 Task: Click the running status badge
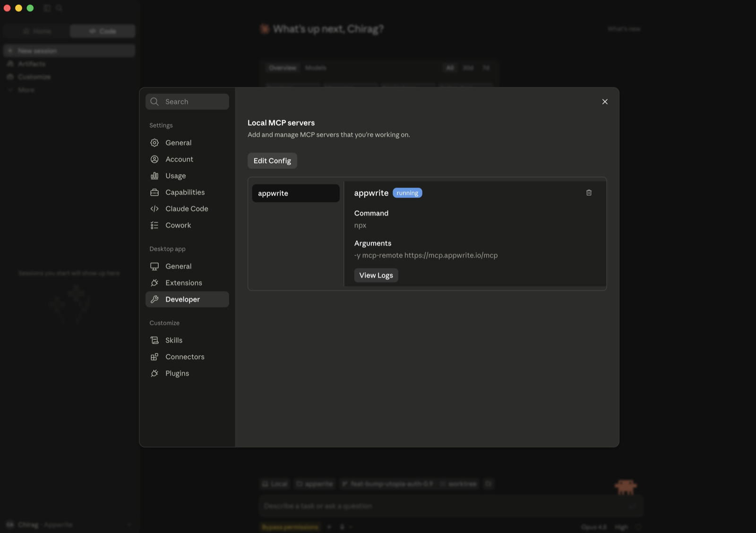407,193
